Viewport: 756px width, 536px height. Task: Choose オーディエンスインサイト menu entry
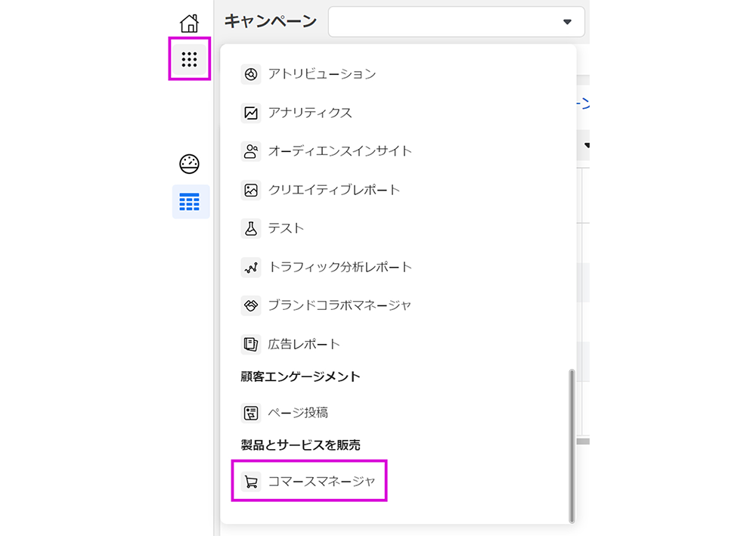click(340, 151)
